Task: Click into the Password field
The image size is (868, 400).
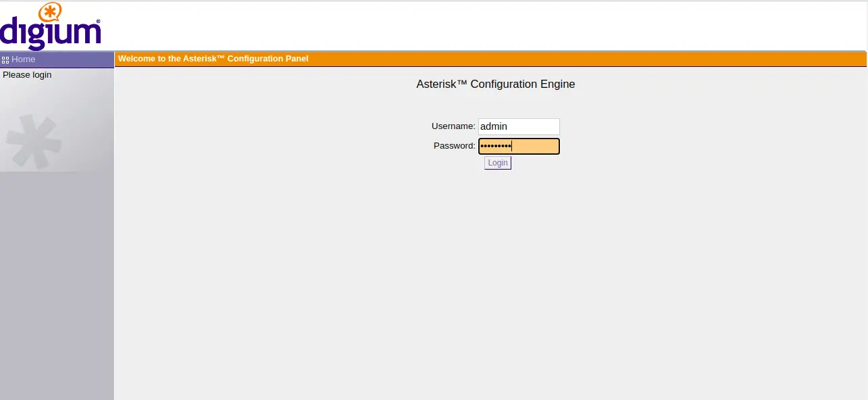Action: 519,146
